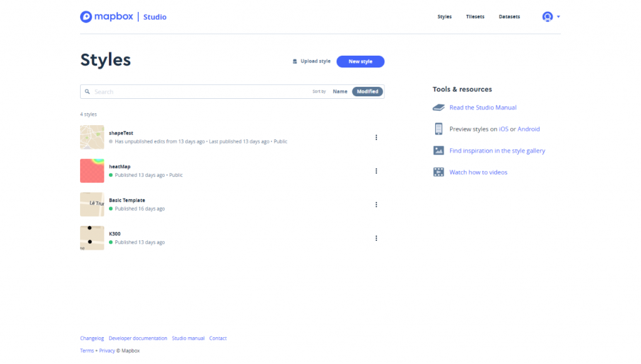This screenshot has width=641, height=364.
Task: Click the search magnifier icon
Action: 87,91
